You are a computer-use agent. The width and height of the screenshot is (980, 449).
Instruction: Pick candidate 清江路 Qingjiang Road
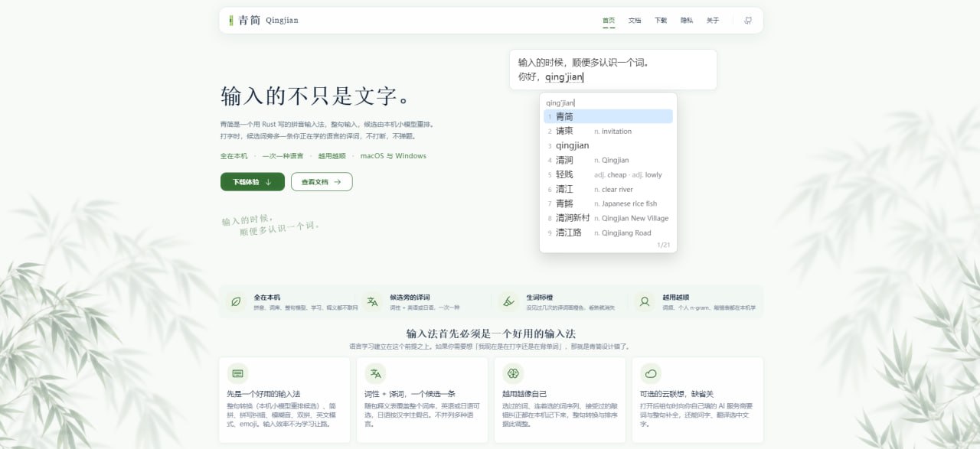coord(608,233)
